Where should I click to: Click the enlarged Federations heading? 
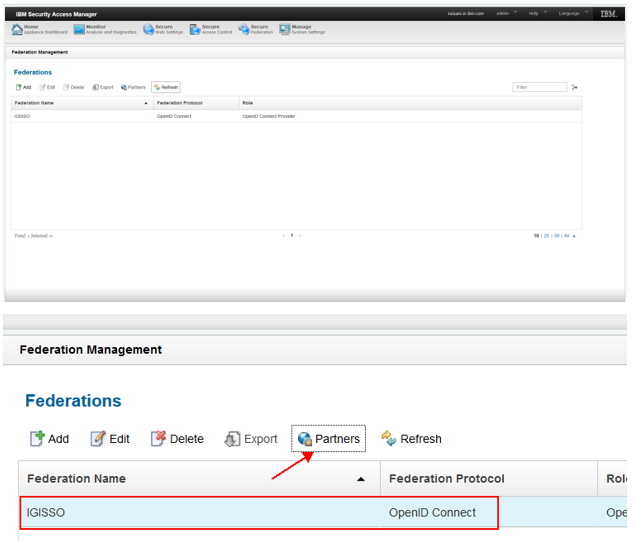(73, 401)
